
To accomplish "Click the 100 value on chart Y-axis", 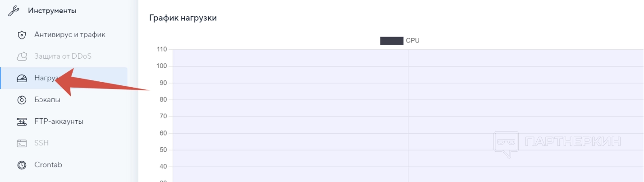I will point(162,66).
